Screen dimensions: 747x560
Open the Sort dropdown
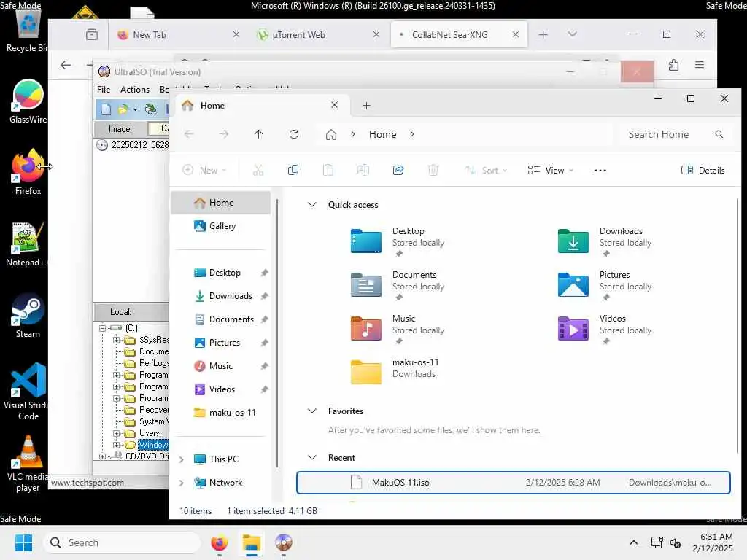485,170
